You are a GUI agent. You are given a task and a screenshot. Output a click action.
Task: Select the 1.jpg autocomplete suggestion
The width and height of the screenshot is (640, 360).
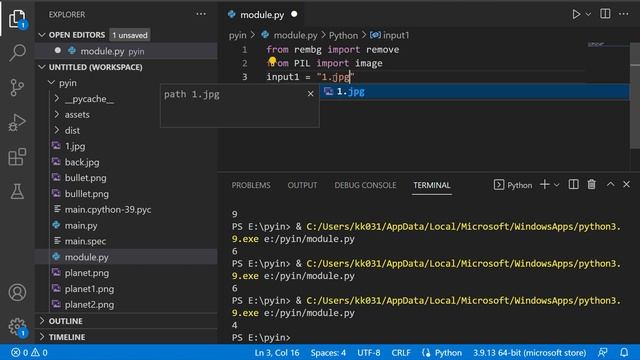pos(475,91)
